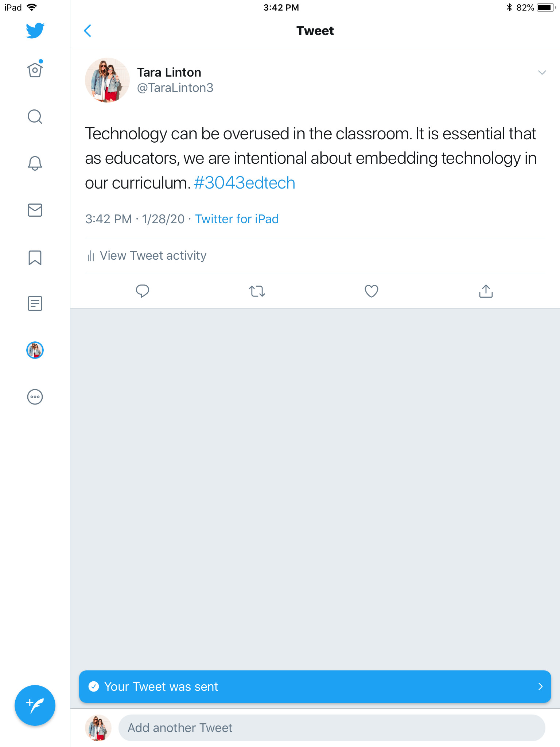This screenshot has height=747, width=560.
Task: Expand the tweet options chevron
Action: pos(542,73)
